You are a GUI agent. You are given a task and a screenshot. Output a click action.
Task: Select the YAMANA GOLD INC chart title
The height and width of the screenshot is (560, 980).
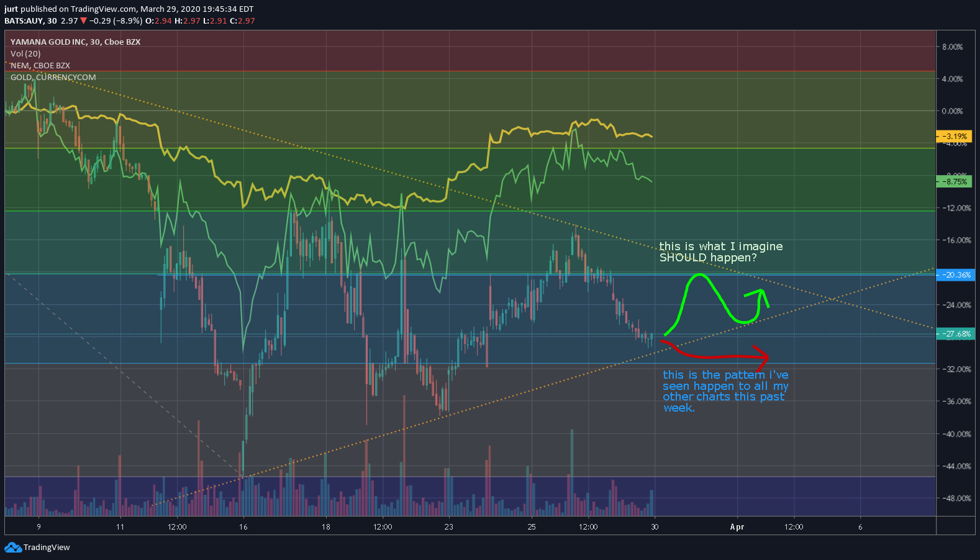75,42
